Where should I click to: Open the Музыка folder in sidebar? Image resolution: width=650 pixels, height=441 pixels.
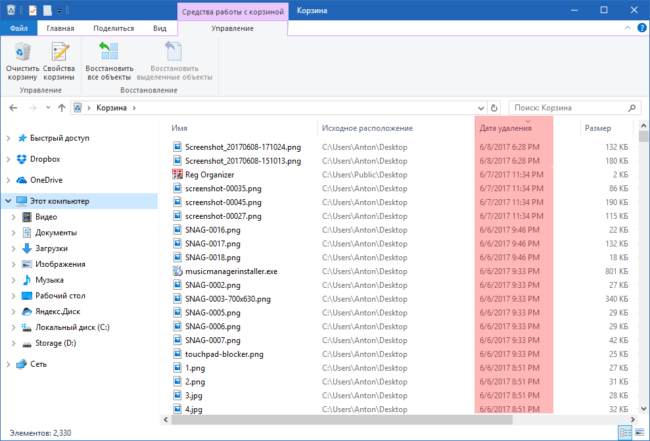49,280
